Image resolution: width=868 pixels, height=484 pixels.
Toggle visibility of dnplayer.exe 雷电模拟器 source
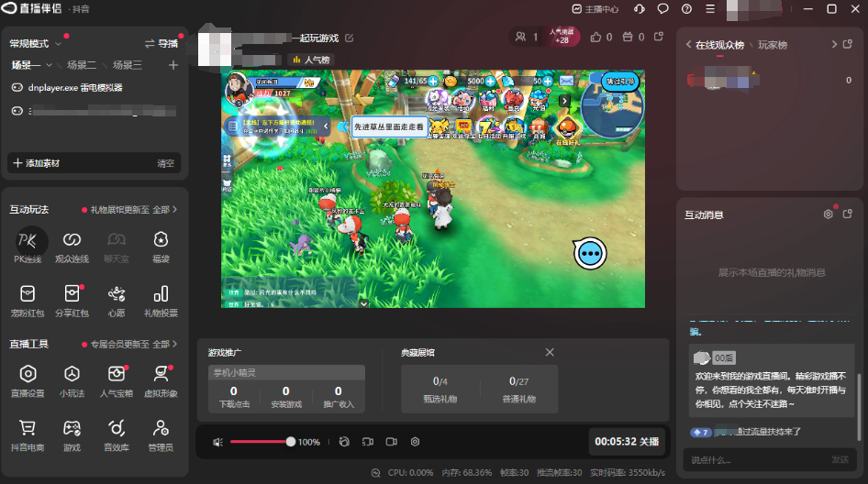click(17, 87)
